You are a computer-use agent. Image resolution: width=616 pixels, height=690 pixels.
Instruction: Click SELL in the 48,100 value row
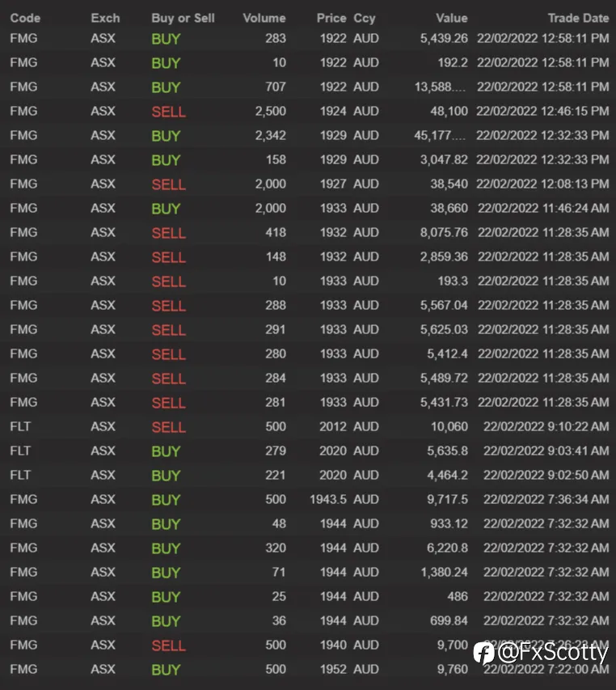[169, 112]
